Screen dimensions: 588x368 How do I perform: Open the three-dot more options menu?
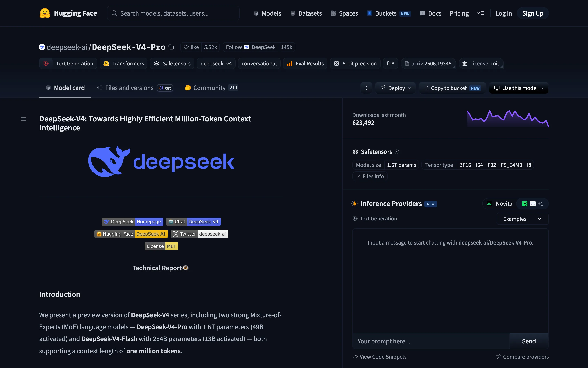click(366, 88)
